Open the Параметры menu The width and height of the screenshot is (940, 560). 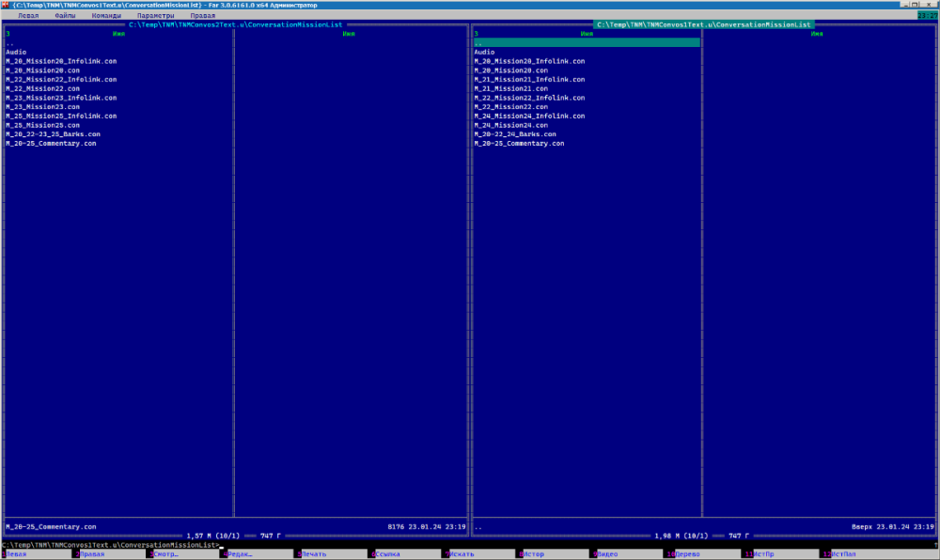tap(155, 16)
